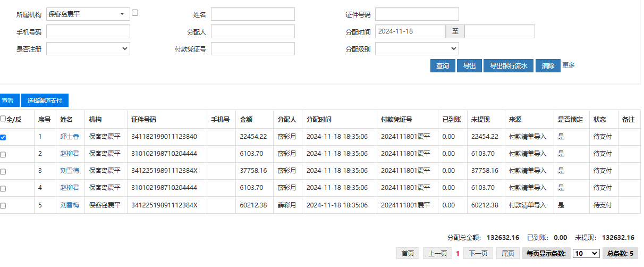Open the 分配级别 dropdown
This screenshot has height=267, width=644.
(417, 48)
